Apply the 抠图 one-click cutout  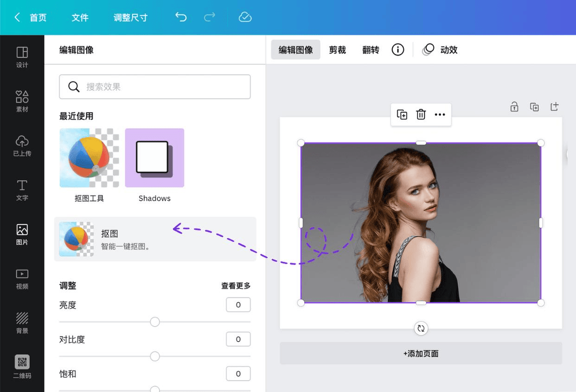(155, 239)
